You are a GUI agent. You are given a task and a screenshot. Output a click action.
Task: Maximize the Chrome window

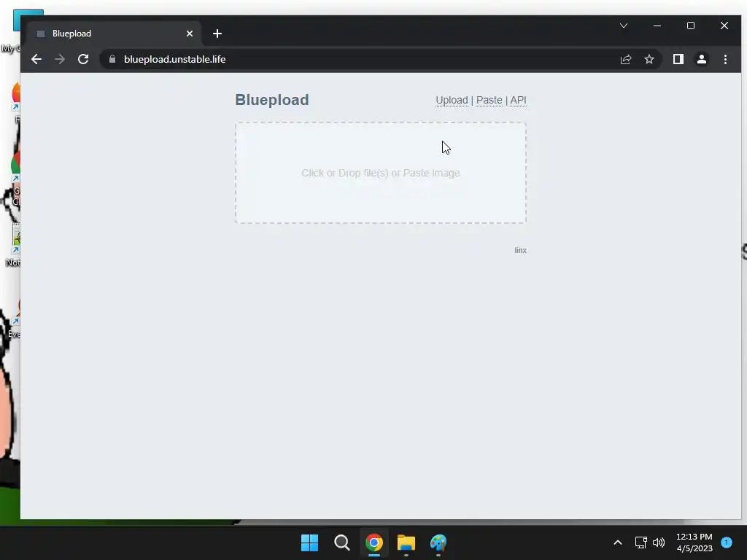coord(690,26)
